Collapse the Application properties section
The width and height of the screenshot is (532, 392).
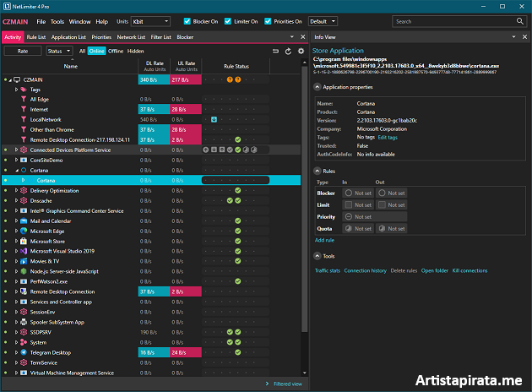tap(317, 87)
